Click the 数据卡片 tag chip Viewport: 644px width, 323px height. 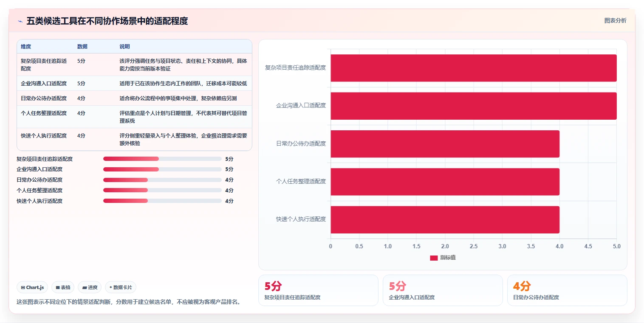click(x=121, y=287)
